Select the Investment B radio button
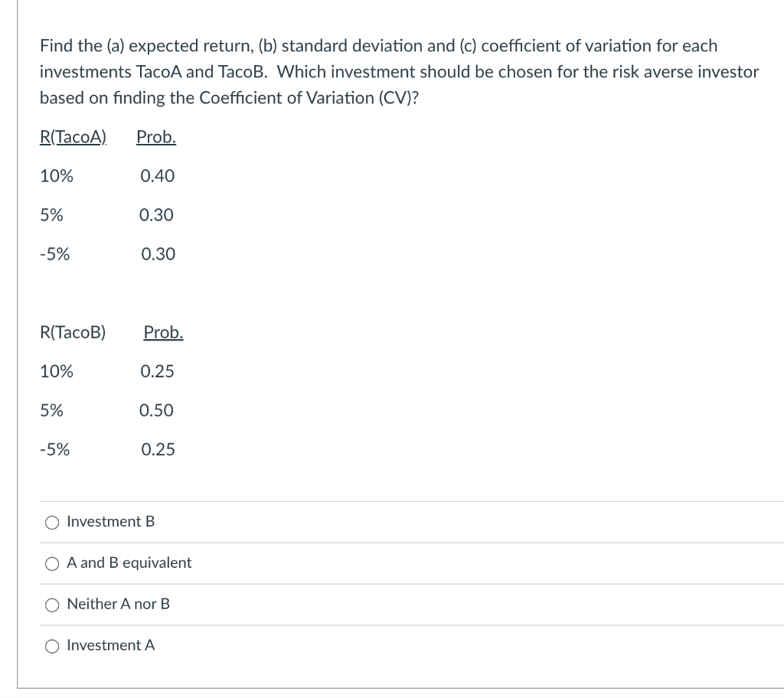 (x=52, y=522)
